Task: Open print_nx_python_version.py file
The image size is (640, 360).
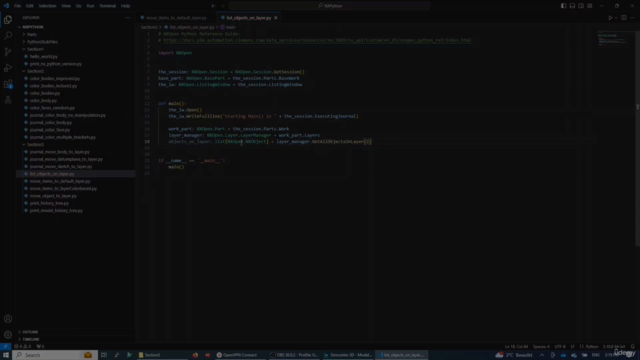Action: 56,64
